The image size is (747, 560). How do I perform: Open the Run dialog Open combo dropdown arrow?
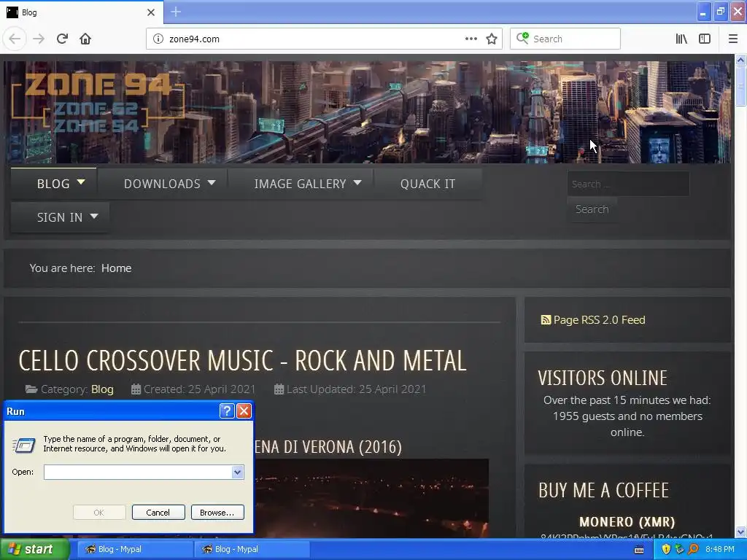pos(238,472)
